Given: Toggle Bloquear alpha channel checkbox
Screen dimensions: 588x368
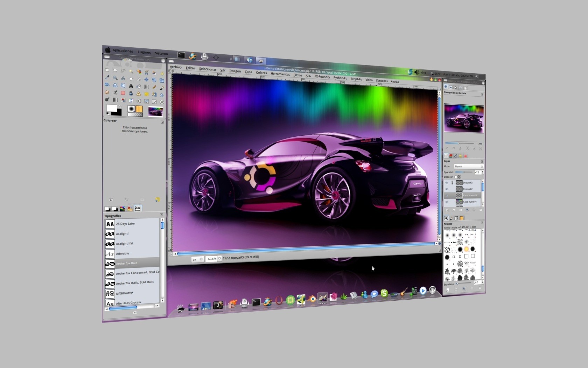Looking at the screenshot, I should [x=459, y=177].
